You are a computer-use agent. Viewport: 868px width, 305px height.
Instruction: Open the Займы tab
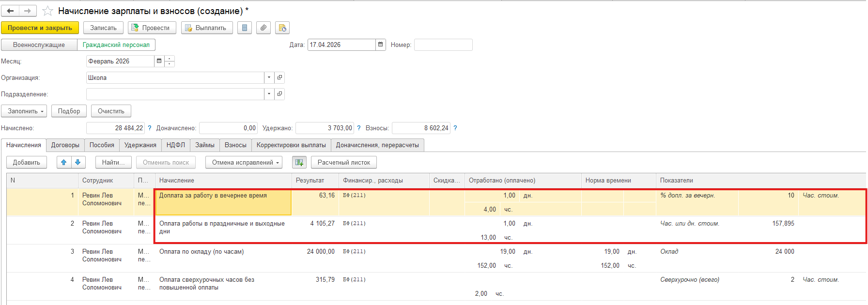pos(205,145)
